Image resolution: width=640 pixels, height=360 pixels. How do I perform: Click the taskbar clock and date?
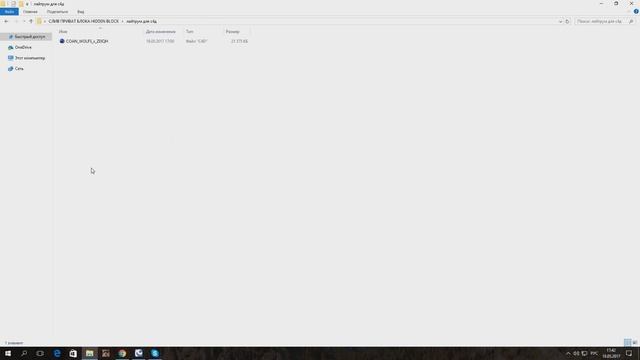(x=611, y=353)
